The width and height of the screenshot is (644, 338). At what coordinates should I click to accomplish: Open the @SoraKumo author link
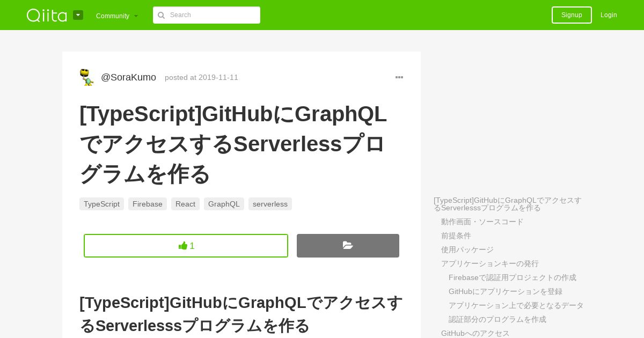coord(129,77)
